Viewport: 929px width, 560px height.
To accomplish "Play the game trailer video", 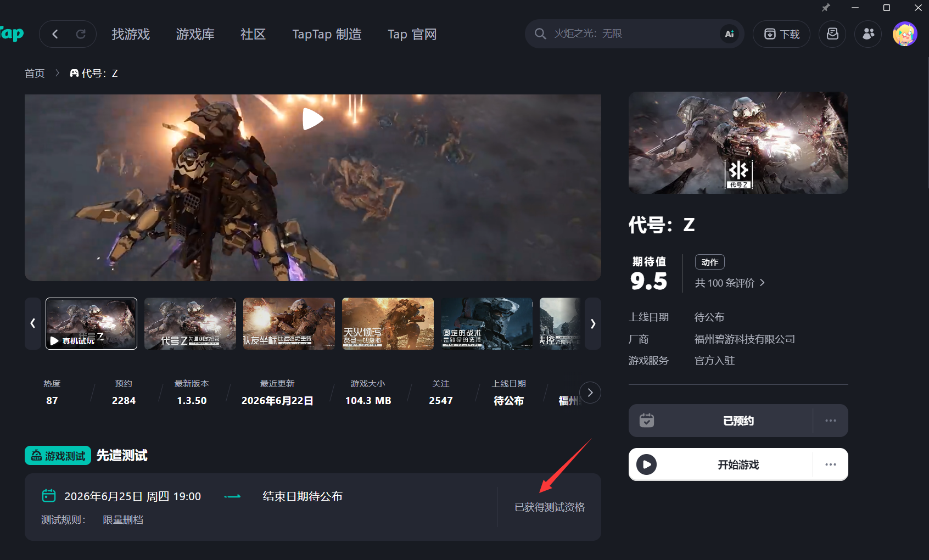I will (313, 119).
